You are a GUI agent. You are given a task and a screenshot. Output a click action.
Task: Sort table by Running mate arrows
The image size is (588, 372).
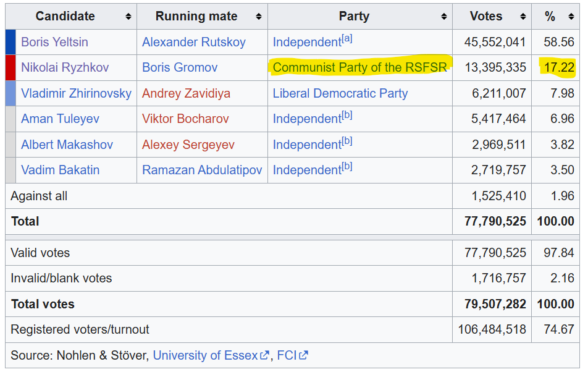258,17
